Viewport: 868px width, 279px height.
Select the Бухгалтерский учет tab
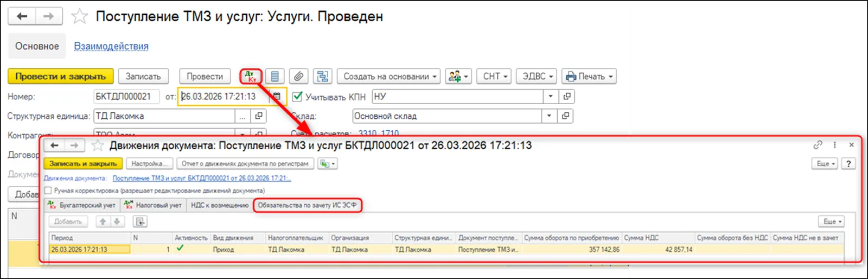[x=82, y=205]
